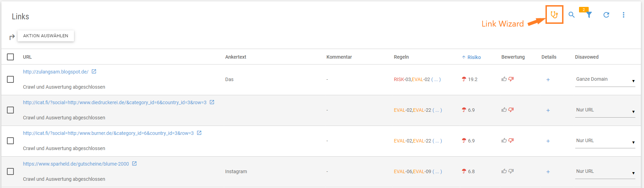Select the sparheld.de row checkbox
The height and width of the screenshot is (188, 644).
10,171
